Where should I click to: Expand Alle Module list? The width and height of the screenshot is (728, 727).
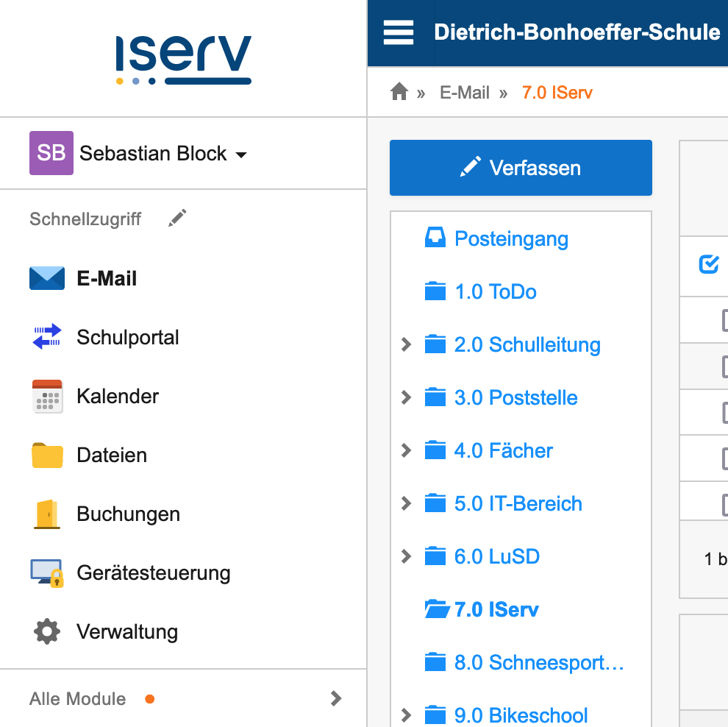coord(335,698)
